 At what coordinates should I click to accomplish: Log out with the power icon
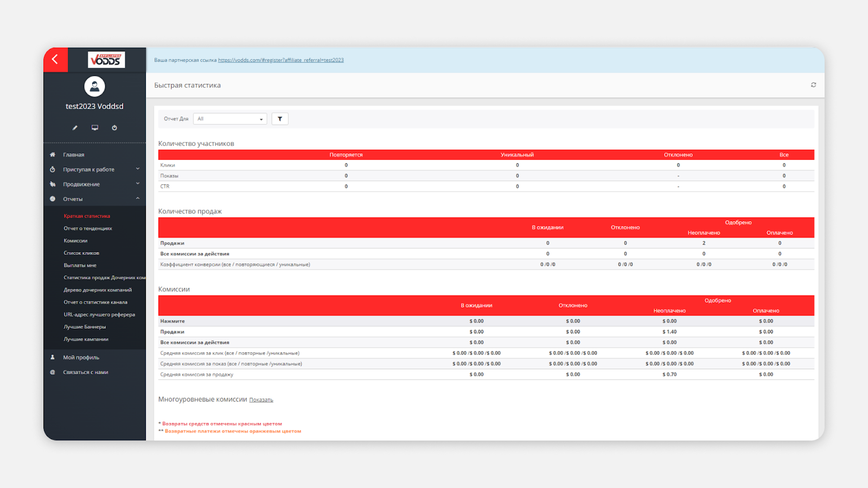(x=114, y=128)
